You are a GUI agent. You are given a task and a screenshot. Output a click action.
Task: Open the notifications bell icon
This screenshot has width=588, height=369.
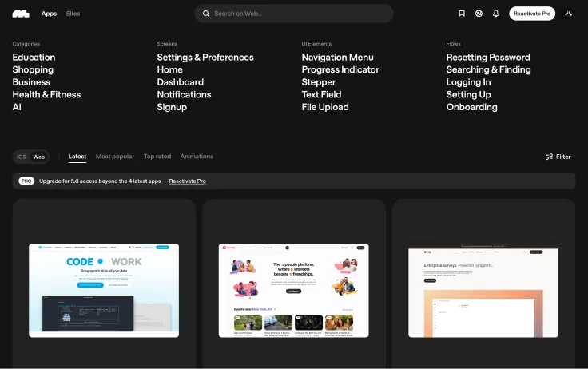496,14
